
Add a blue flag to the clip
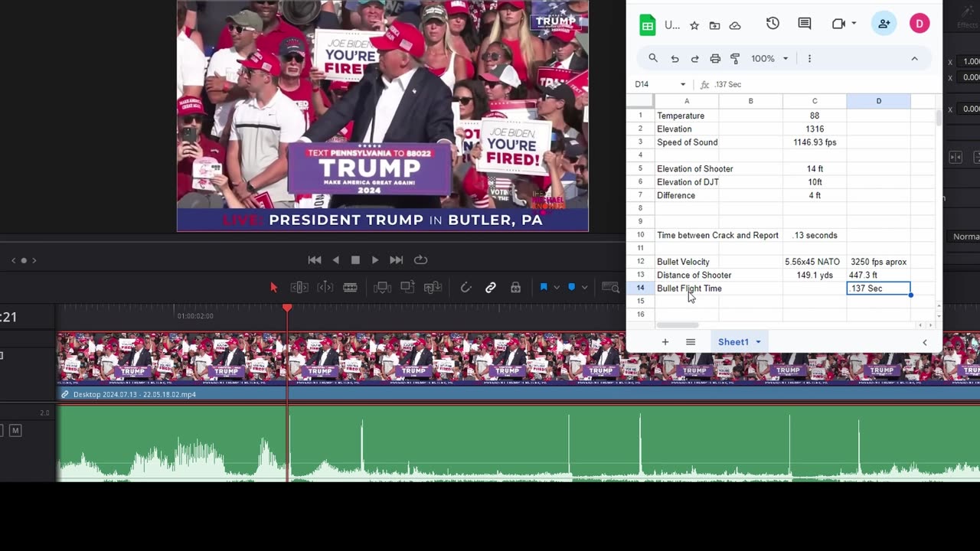point(544,288)
